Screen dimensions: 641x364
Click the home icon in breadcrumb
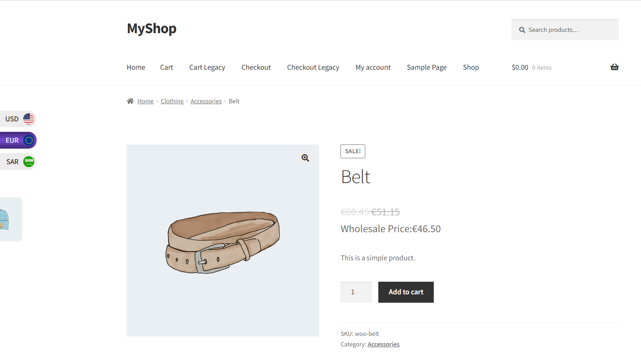(130, 101)
